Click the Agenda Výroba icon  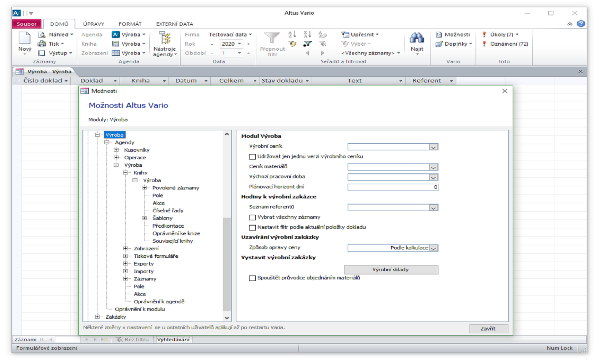click(x=116, y=35)
